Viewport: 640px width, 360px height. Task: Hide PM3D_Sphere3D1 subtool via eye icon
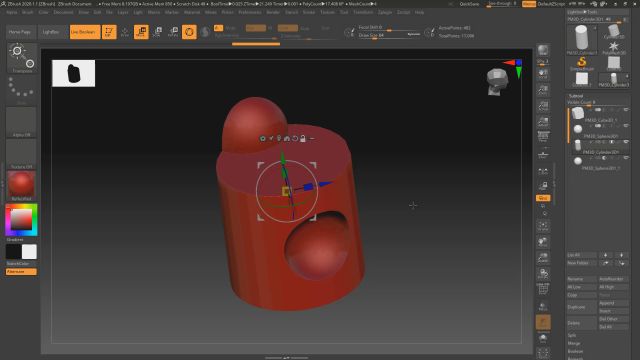point(626,126)
